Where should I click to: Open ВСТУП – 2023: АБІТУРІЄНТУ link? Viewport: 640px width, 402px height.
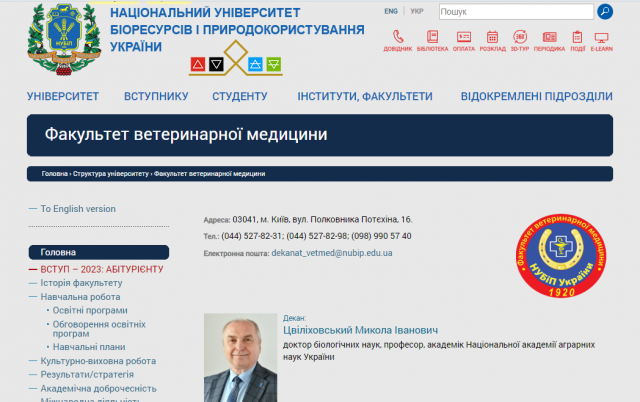(102, 269)
